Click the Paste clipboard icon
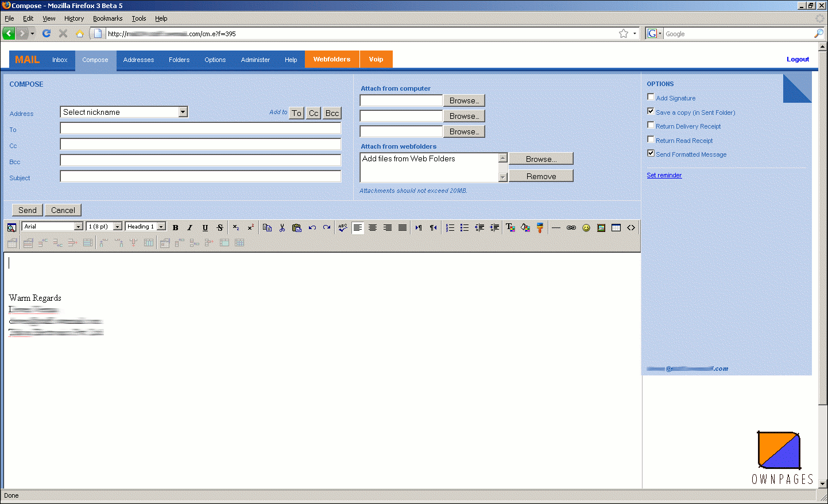Image resolution: width=828 pixels, height=504 pixels. click(x=297, y=228)
